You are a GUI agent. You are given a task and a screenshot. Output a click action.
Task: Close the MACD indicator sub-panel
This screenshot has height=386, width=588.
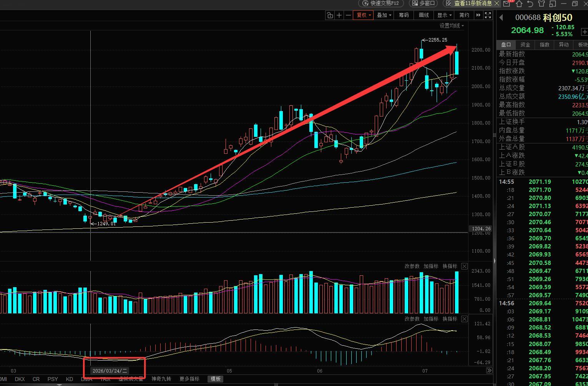(x=464, y=319)
